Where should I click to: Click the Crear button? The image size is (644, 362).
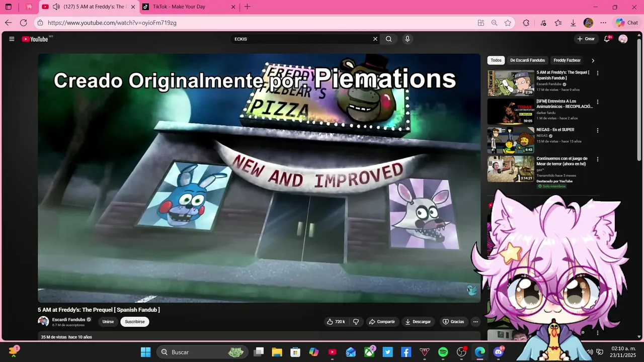point(586,39)
